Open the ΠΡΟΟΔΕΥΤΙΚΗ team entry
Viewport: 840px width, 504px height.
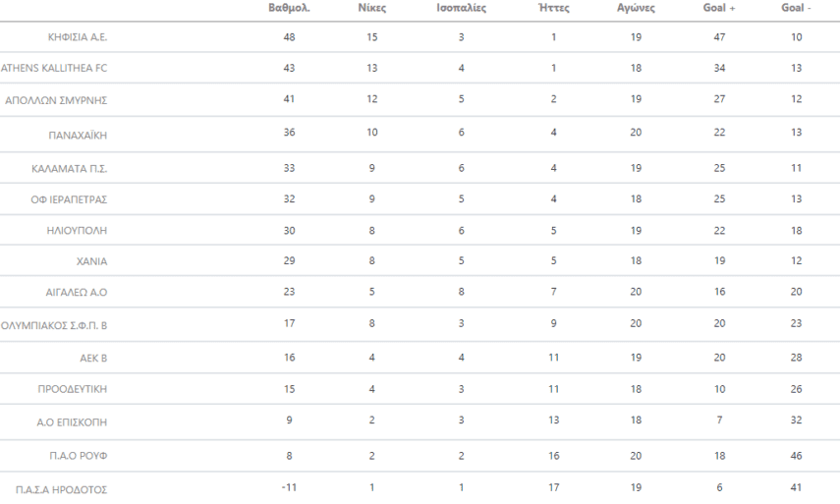click(x=72, y=390)
